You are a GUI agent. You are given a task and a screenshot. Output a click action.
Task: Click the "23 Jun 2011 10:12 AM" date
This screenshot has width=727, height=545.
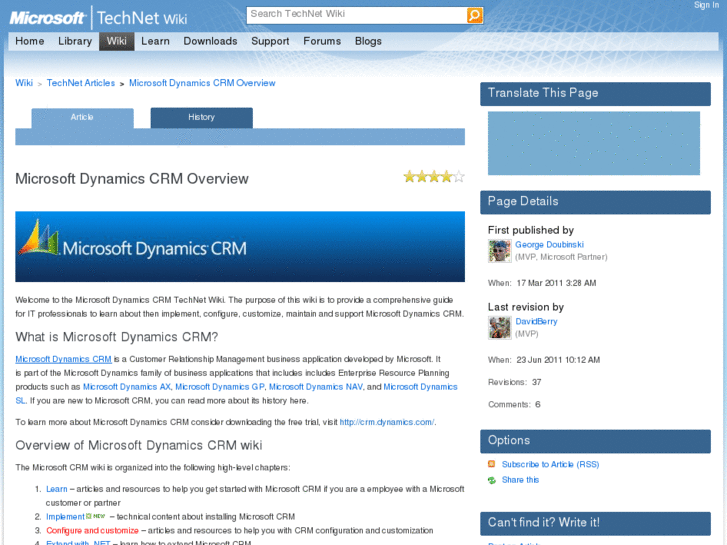[x=558, y=360]
